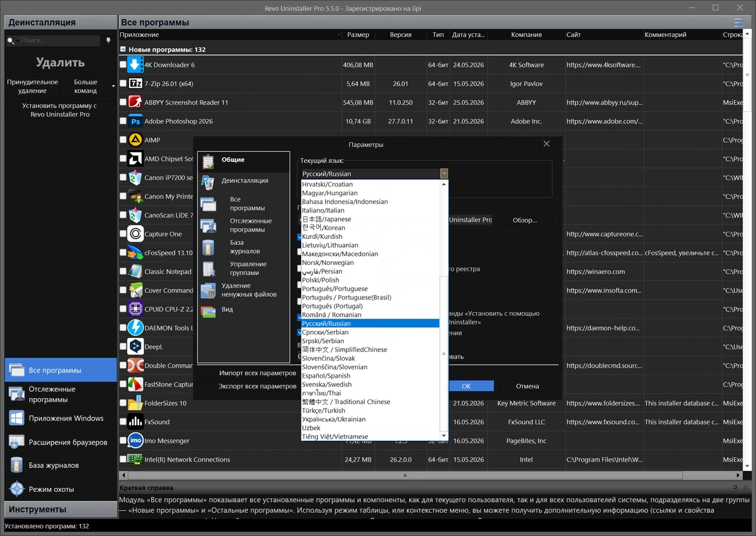
Task: Open Все программы in left sidebar
Action: 60,370
